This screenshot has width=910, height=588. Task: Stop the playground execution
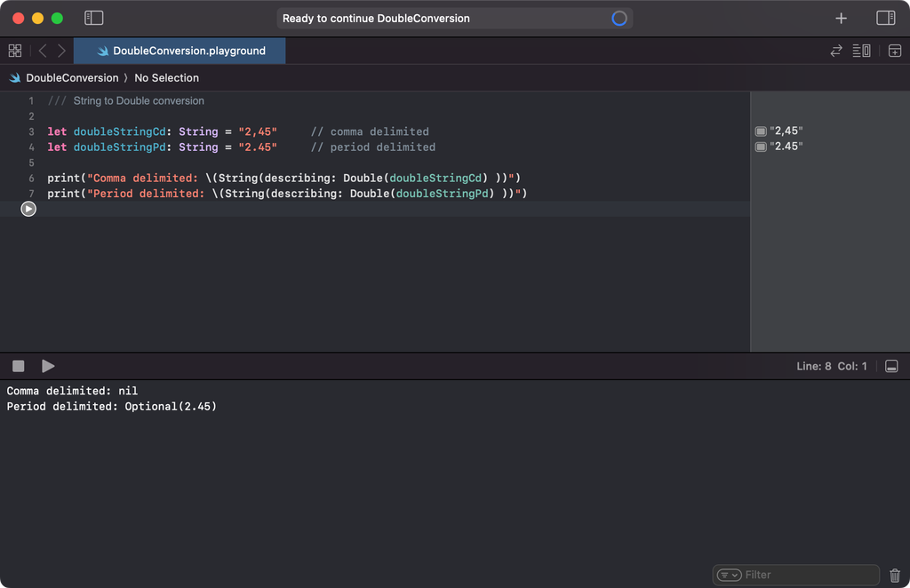tap(18, 366)
